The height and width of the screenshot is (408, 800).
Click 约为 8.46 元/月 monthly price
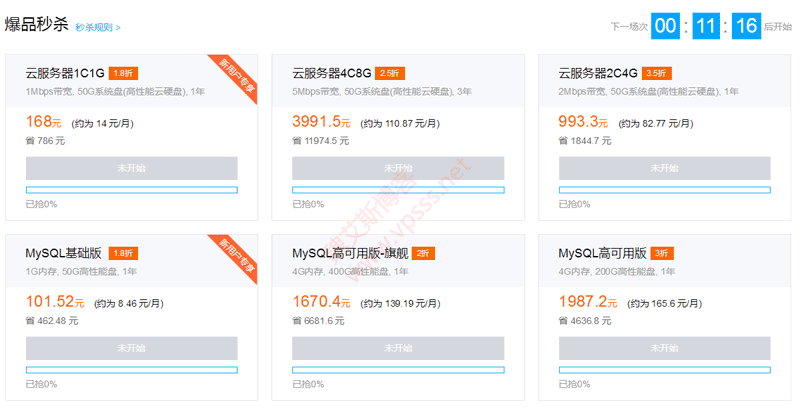tap(129, 304)
